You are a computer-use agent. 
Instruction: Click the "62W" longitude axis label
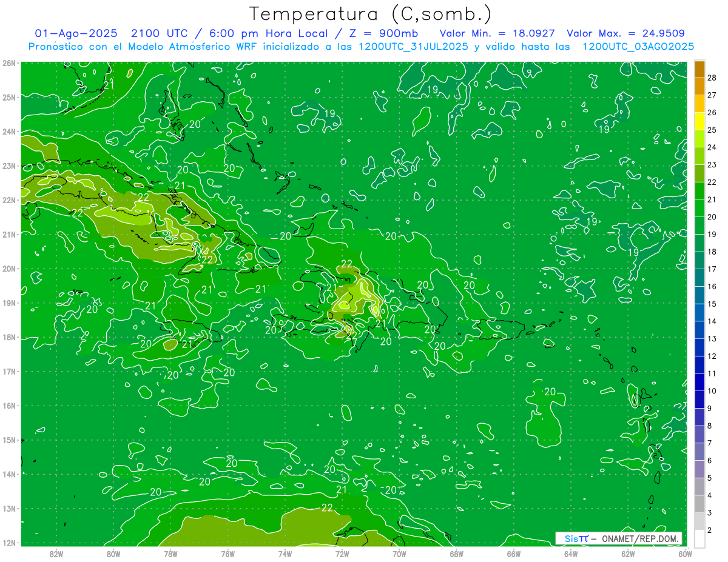[628, 554]
